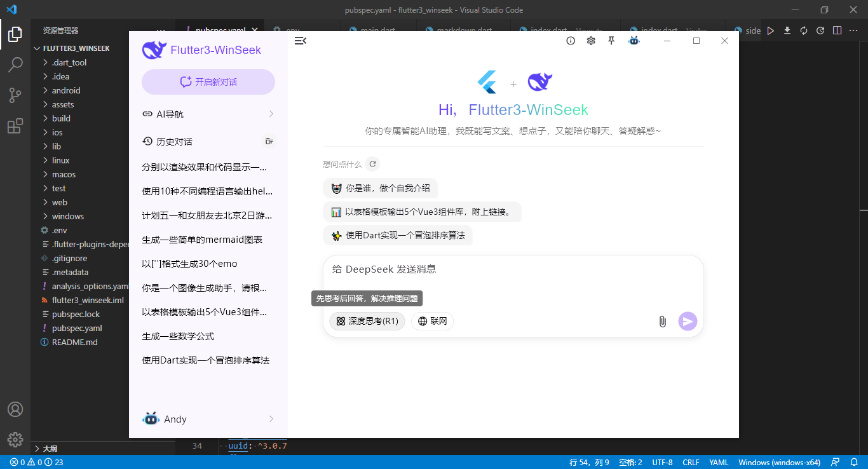Open .gitignore in the file explorer
868x469 pixels.
click(x=70, y=258)
